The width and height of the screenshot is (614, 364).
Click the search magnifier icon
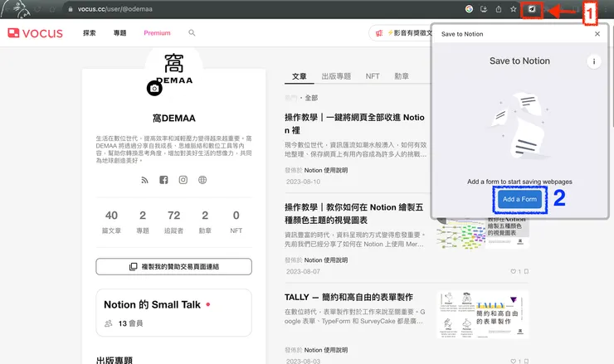point(192,33)
